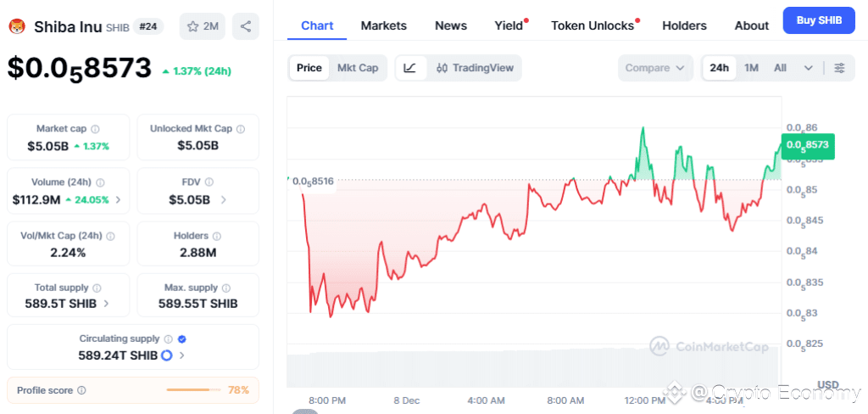Click the Buy SHIB button
Viewport: 868px width, 414px height.
[x=818, y=20]
